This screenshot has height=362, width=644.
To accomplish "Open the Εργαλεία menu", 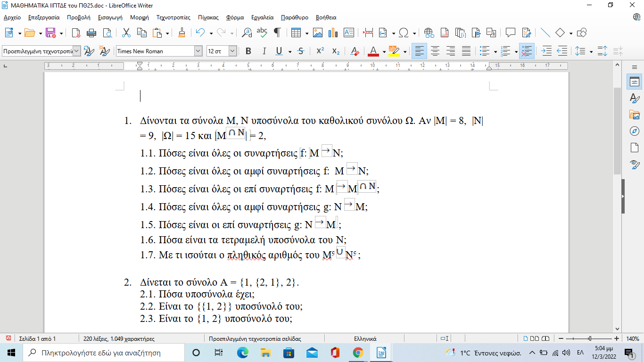I will click(x=264, y=17).
